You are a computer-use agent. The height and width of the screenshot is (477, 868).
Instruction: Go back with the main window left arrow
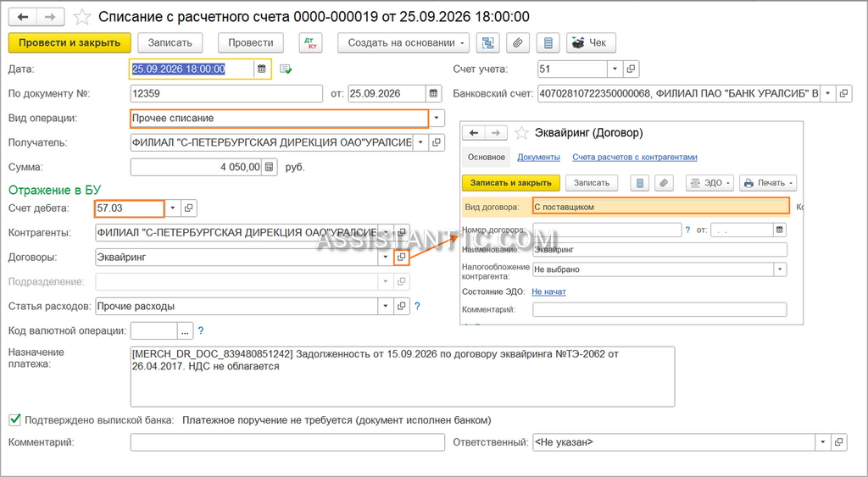23,17
